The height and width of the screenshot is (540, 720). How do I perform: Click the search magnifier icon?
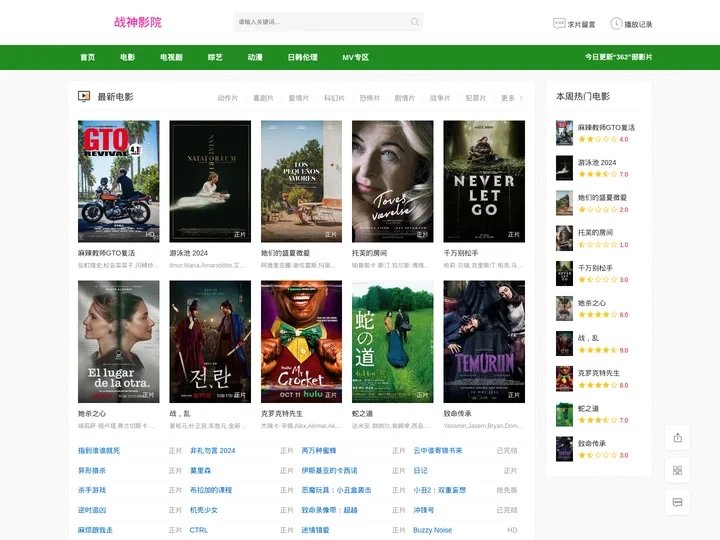coord(415,22)
